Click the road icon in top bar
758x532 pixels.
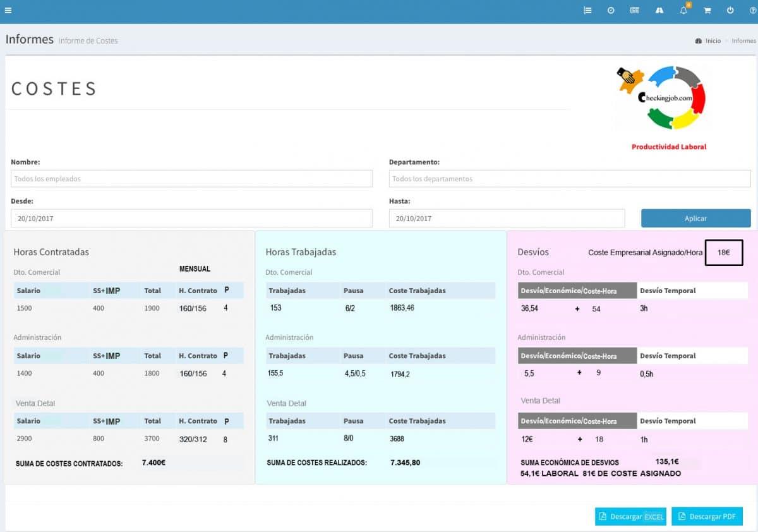click(659, 11)
